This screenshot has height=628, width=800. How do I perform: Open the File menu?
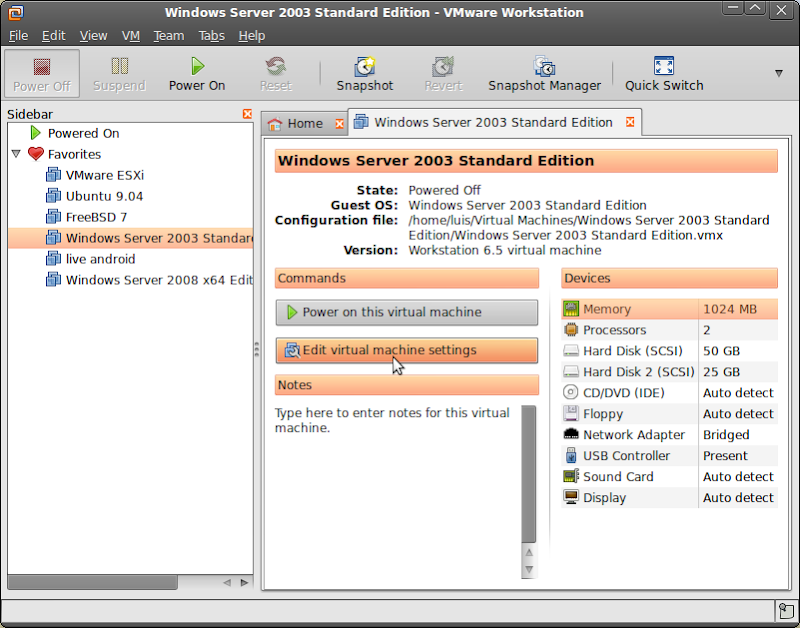pos(18,36)
